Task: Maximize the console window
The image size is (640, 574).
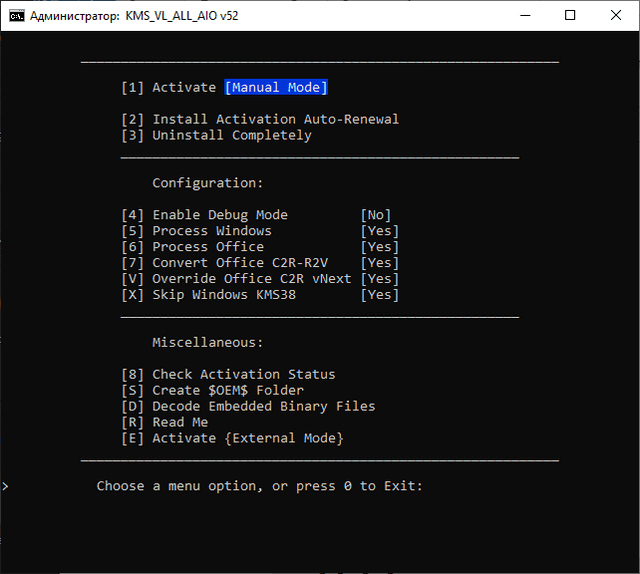Action: [x=570, y=16]
